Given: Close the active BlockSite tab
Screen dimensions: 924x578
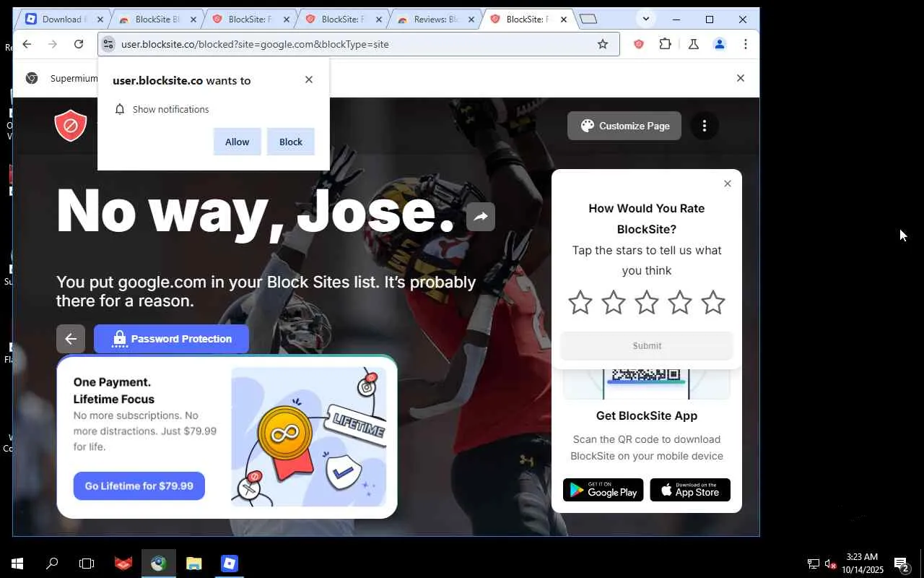Looking at the screenshot, I should (564, 20).
